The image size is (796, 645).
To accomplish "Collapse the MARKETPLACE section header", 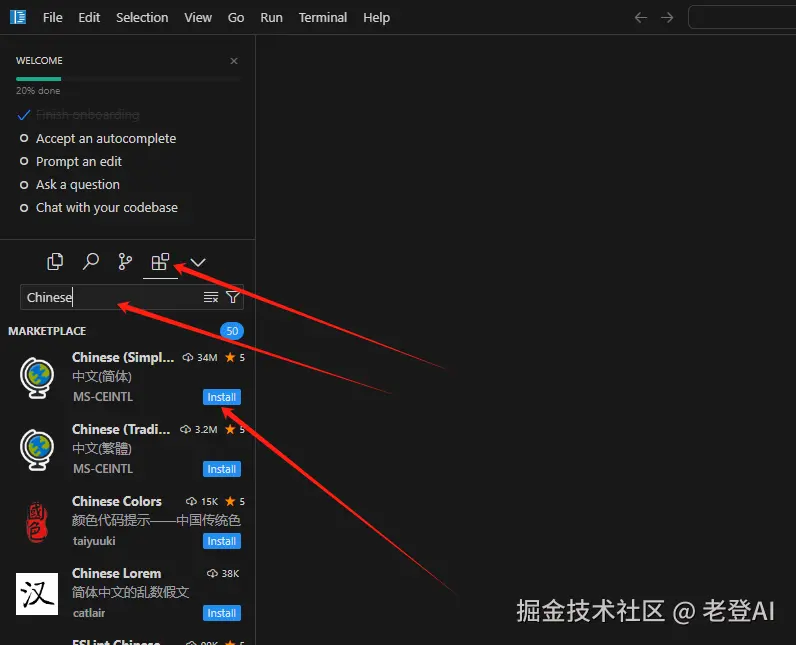I will click(x=47, y=331).
